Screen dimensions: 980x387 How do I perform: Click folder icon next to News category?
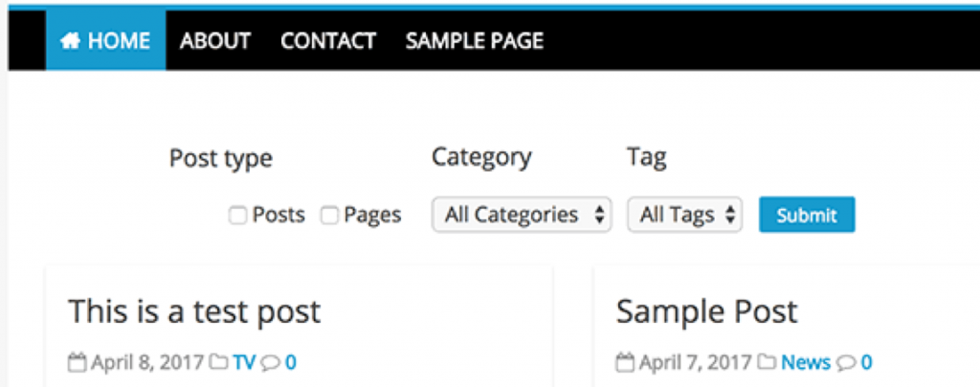pos(767,361)
